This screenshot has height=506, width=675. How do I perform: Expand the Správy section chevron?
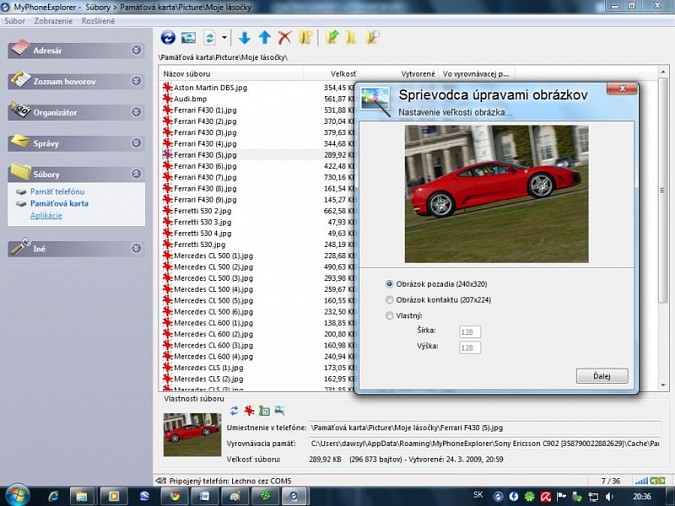click(x=136, y=143)
